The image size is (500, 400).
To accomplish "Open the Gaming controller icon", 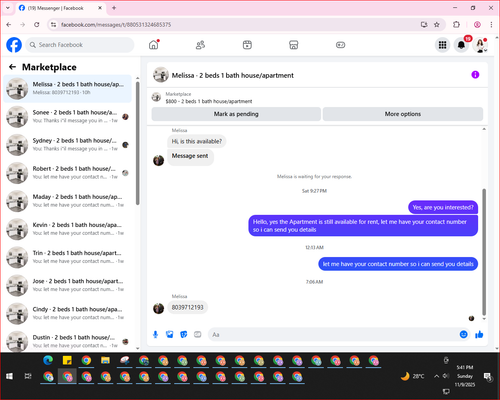I will click(x=340, y=45).
